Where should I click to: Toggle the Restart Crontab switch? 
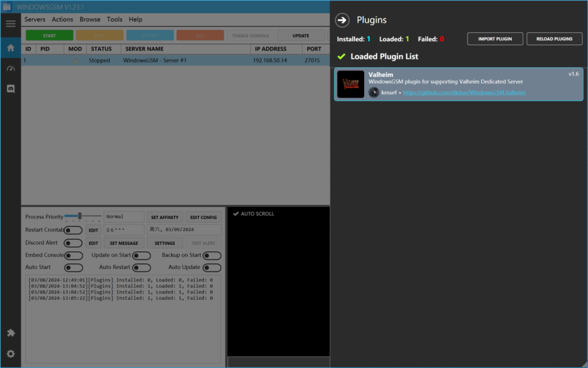(73, 230)
